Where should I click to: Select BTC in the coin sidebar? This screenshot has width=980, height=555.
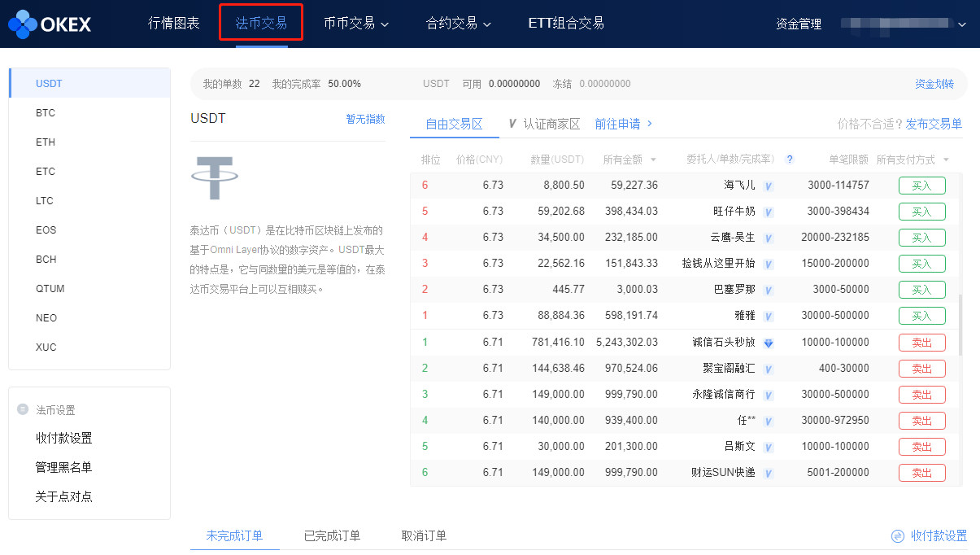[x=89, y=113]
